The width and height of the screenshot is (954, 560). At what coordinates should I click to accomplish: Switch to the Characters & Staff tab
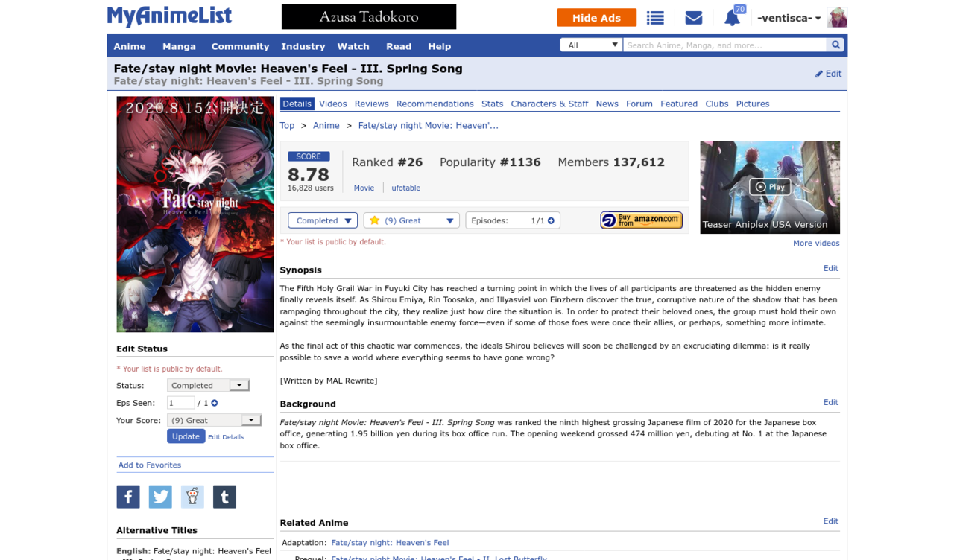pos(550,104)
